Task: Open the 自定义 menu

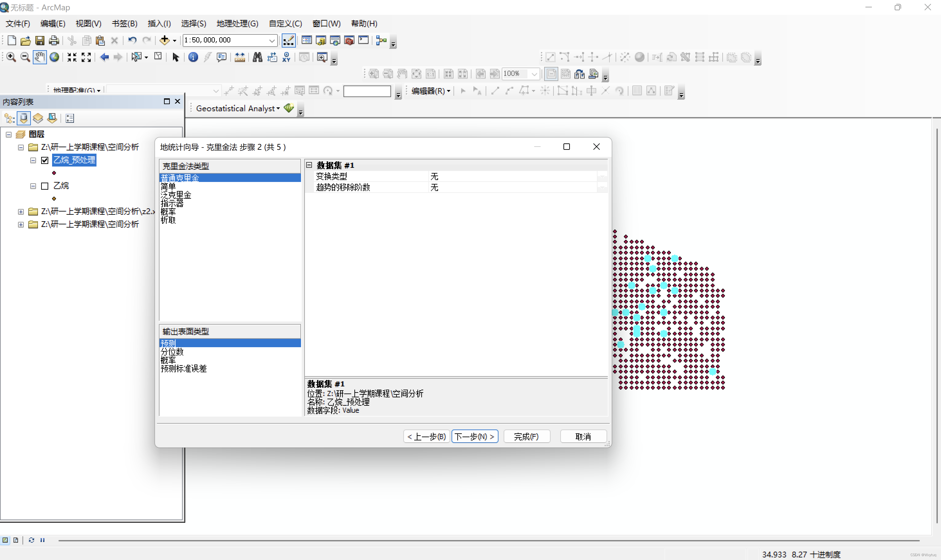Action: [x=285, y=23]
